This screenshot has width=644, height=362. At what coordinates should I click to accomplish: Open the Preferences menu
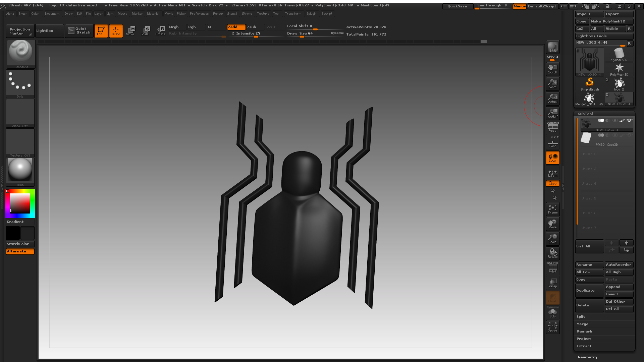point(199,14)
